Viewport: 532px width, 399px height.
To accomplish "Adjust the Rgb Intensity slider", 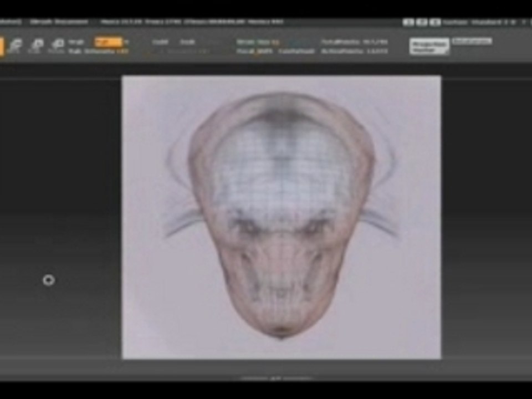I will [x=99, y=51].
